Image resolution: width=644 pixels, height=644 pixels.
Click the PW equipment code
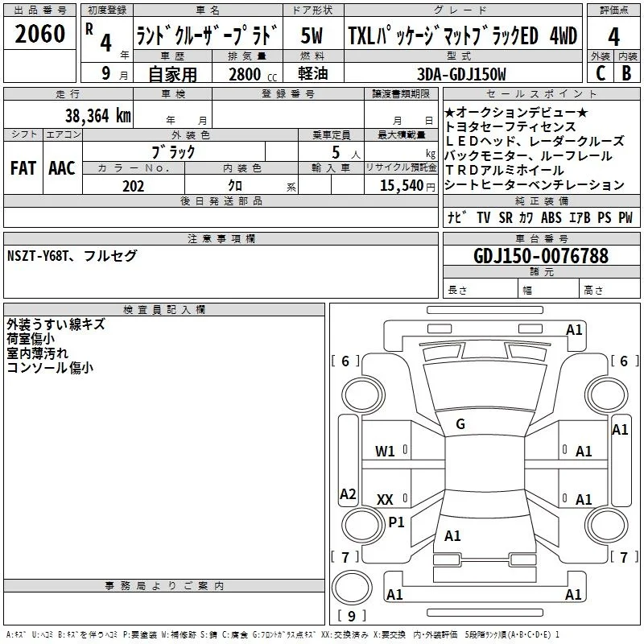pos(625,217)
